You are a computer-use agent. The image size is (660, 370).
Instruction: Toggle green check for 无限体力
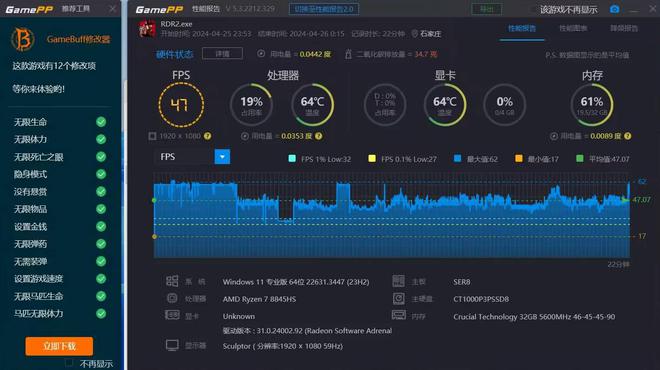click(101, 139)
